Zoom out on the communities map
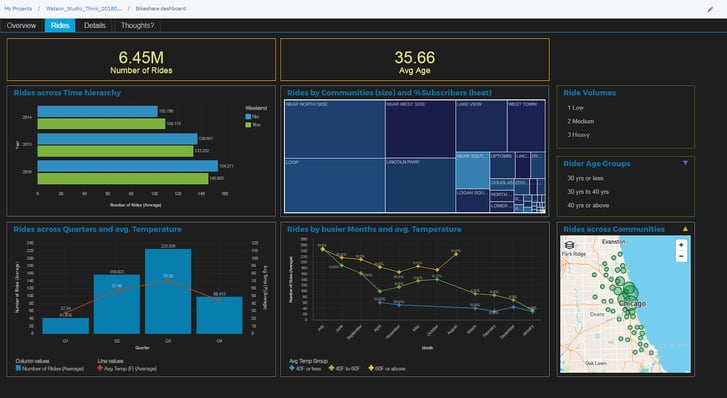 pos(681,256)
